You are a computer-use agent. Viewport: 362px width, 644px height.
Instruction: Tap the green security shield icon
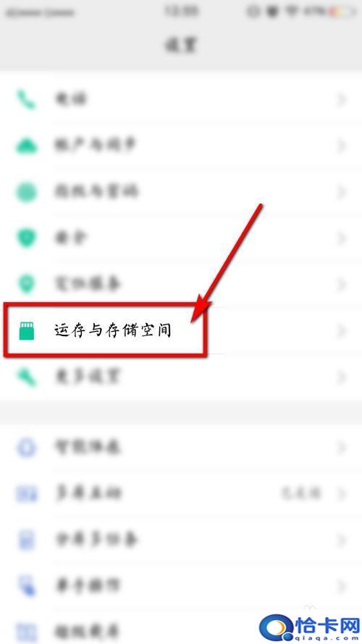point(26,238)
